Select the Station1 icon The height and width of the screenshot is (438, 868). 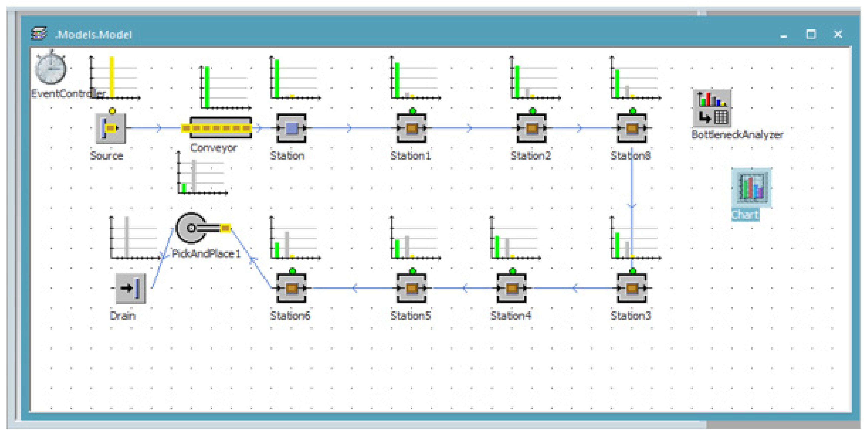tap(411, 128)
